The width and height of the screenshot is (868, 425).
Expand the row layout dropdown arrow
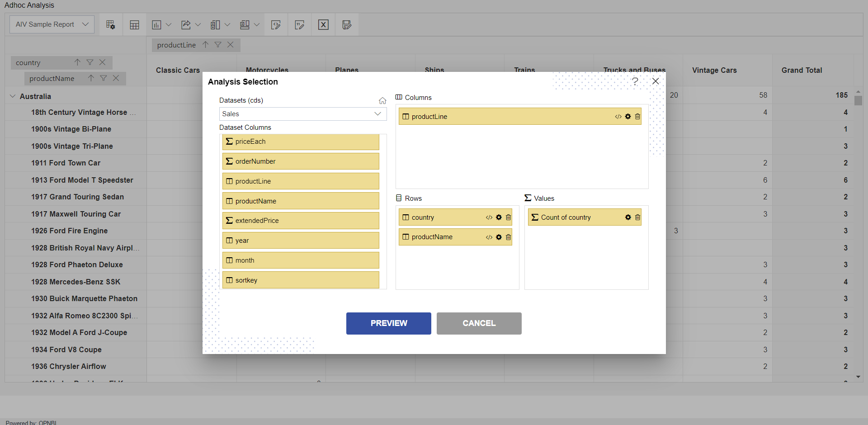click(x=257, y=25)
